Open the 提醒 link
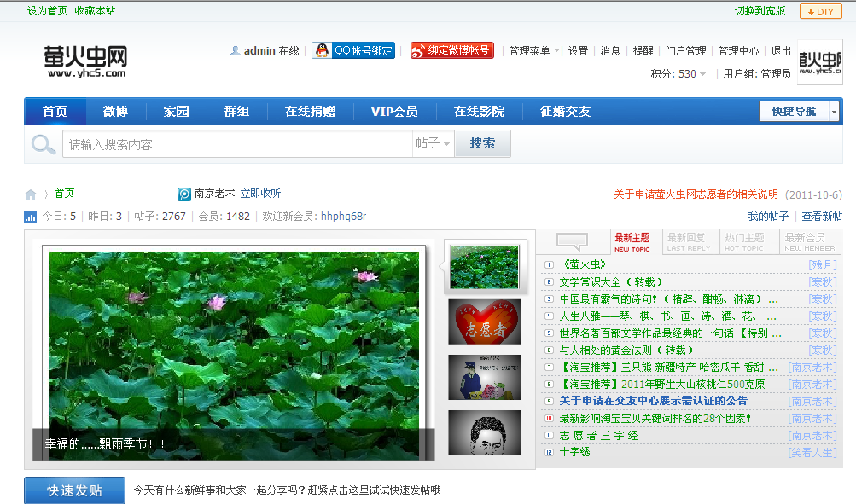856x504 pixels. (643, 50)
